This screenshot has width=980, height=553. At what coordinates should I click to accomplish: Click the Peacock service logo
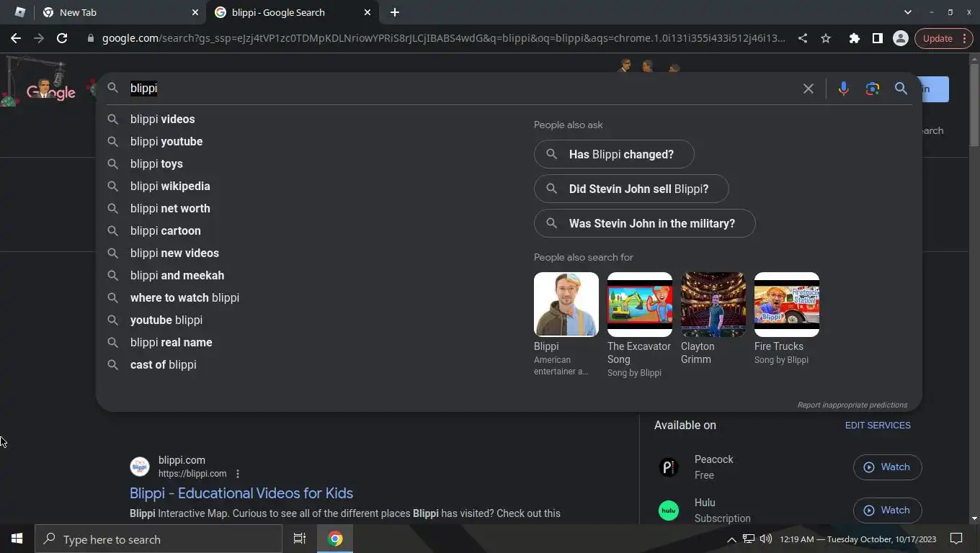click(669, 467)
